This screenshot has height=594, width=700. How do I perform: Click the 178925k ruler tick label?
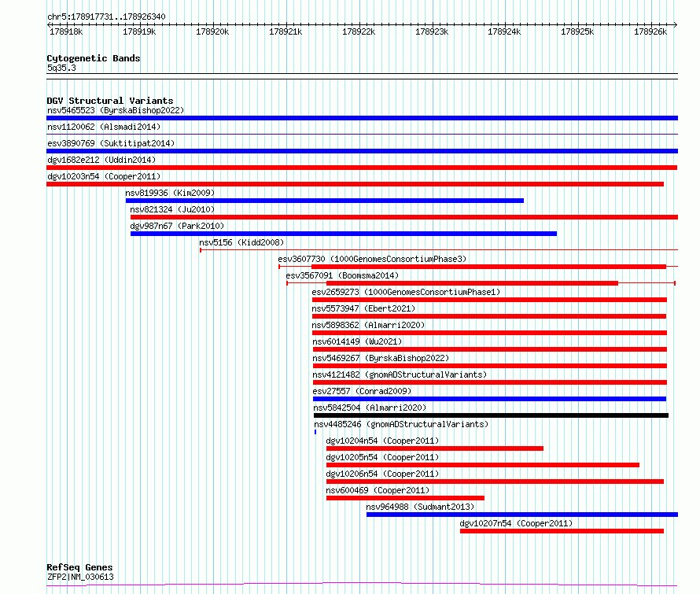click(577, 31)
